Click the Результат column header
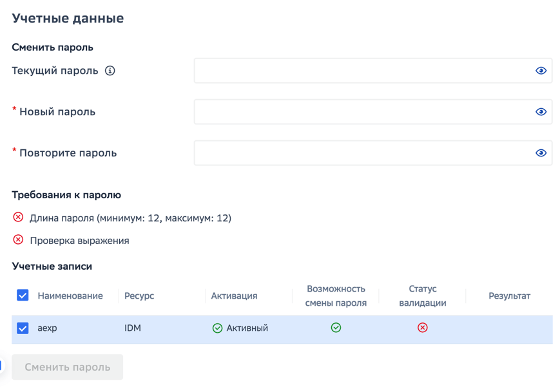The image size is (560, 392). 509,295
